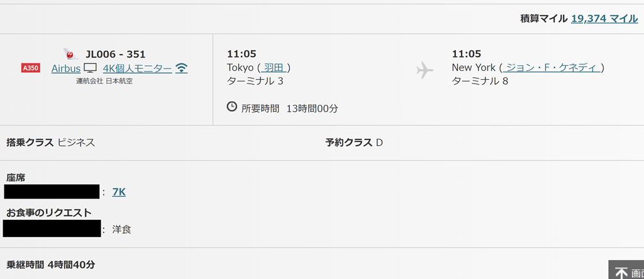Image resolution: width=644 pixels, height=279 pixels.
Task: Open the 4K個人モニター link
Action: coord(138,68)
